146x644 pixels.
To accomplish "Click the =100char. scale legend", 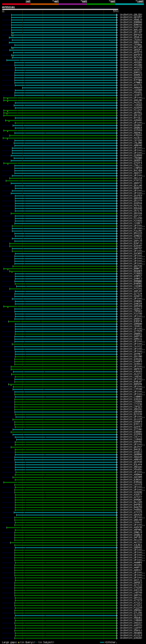I will tap(108, 642).
